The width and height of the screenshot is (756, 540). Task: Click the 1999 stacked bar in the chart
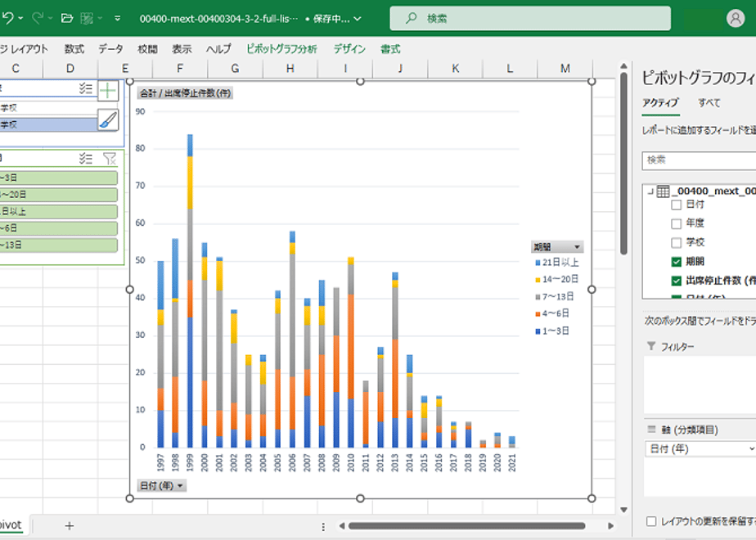tap(190, 290)
